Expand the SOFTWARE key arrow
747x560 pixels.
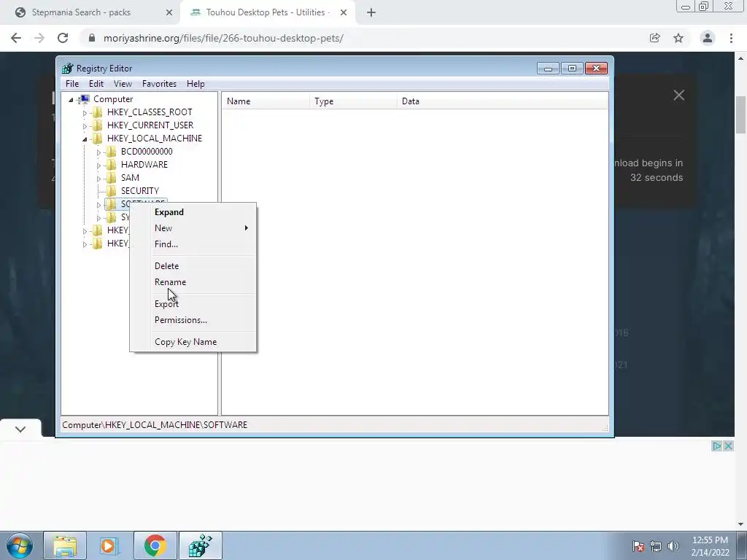(x=98, y=205)
